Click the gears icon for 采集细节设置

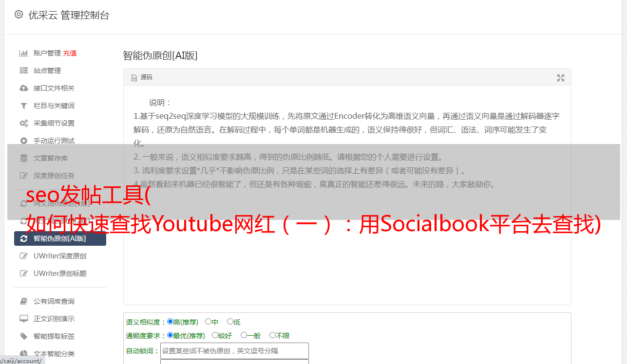[23, 123]
